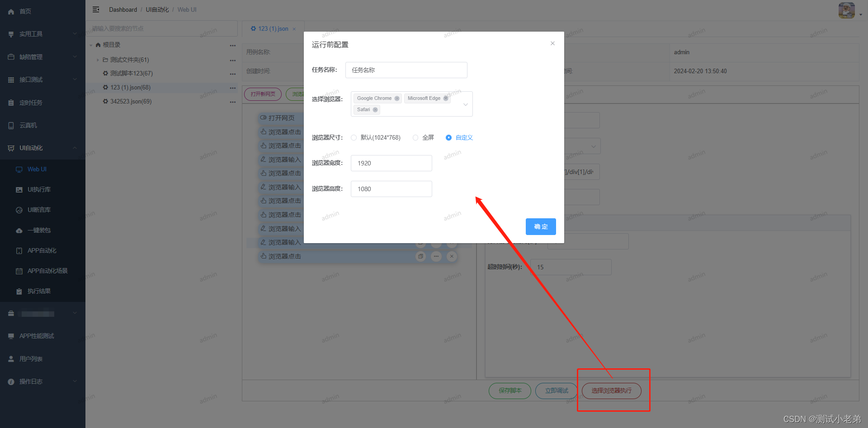Remove the Microsoft Edge browser tag
The height and width of the screenshot is (428, 868).
click(446, 99)
